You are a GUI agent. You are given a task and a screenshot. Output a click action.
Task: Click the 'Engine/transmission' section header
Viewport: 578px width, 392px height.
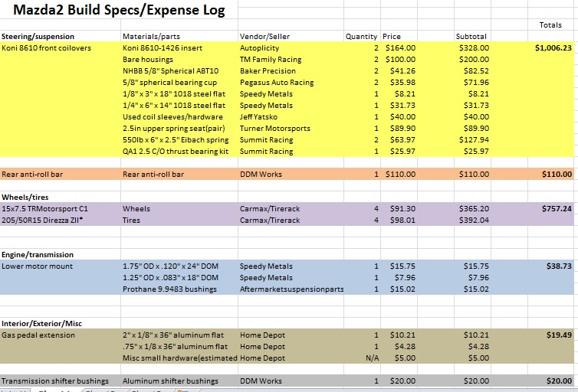[60, 255]
